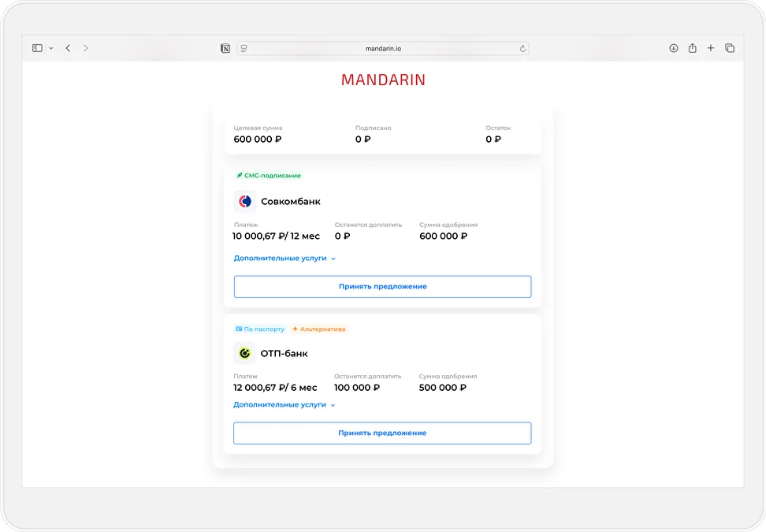Image resolution: width=766 pixels, height=532 pixels.
Task: Show tab overview icon
Action: pyautogui.click(x=730, y=48)
